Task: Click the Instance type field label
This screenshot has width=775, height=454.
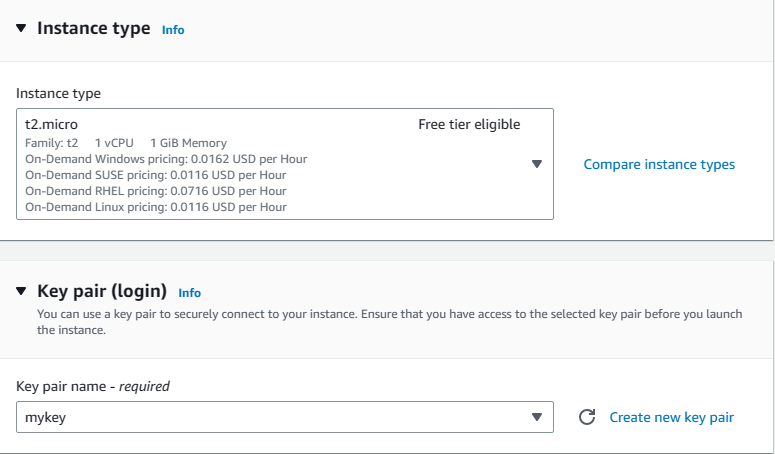Action: pyautogui.click(x=58, y=93)
